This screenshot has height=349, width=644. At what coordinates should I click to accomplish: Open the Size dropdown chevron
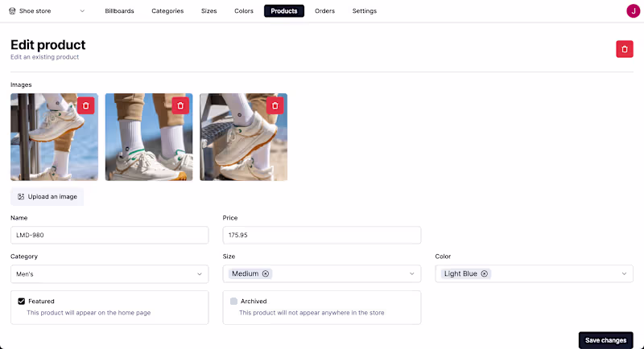tap(412, 274)
